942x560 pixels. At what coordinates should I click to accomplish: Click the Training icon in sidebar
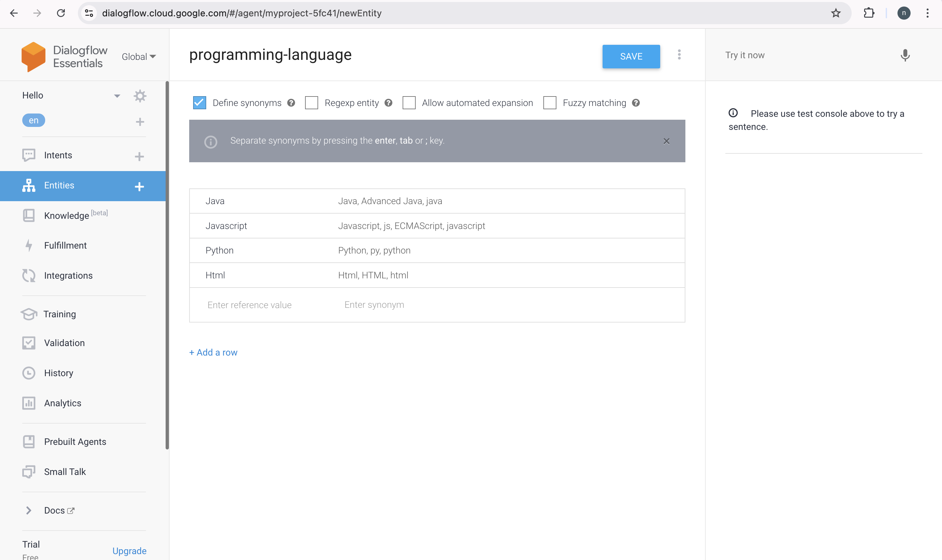pyautogui.click(x=28, y=313)
